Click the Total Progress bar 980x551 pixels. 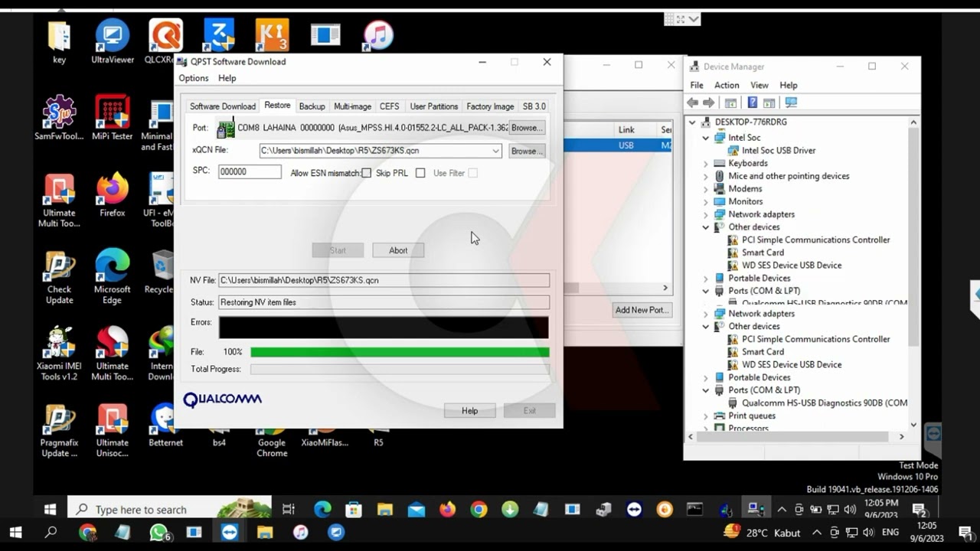(400, 369)
